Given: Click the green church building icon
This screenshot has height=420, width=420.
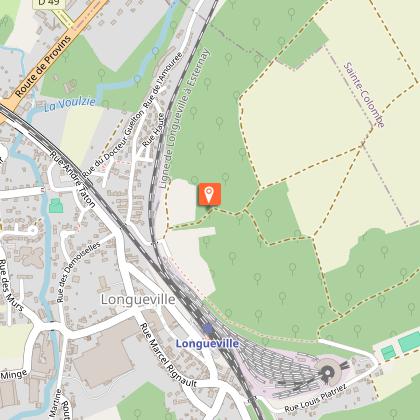Looking at the screenshot, I should (56, 205).
